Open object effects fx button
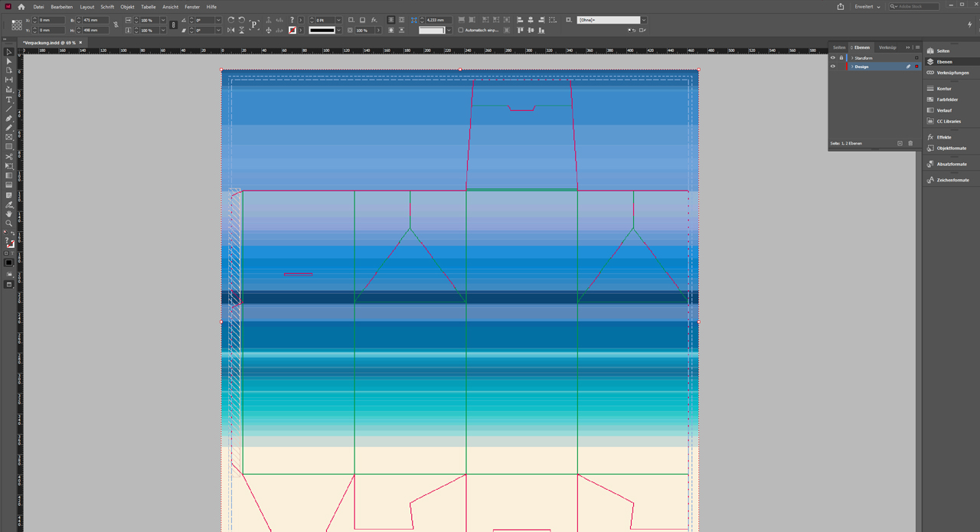 374,20
